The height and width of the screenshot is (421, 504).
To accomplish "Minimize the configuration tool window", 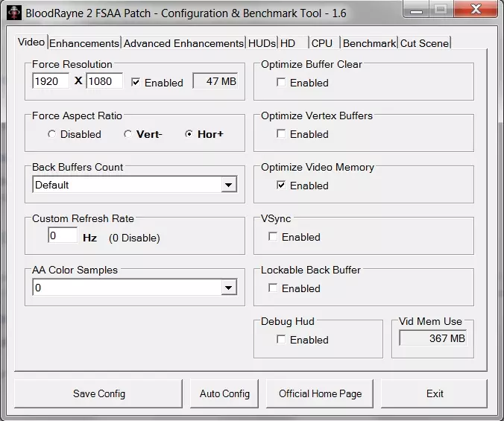I will [416, 10].
